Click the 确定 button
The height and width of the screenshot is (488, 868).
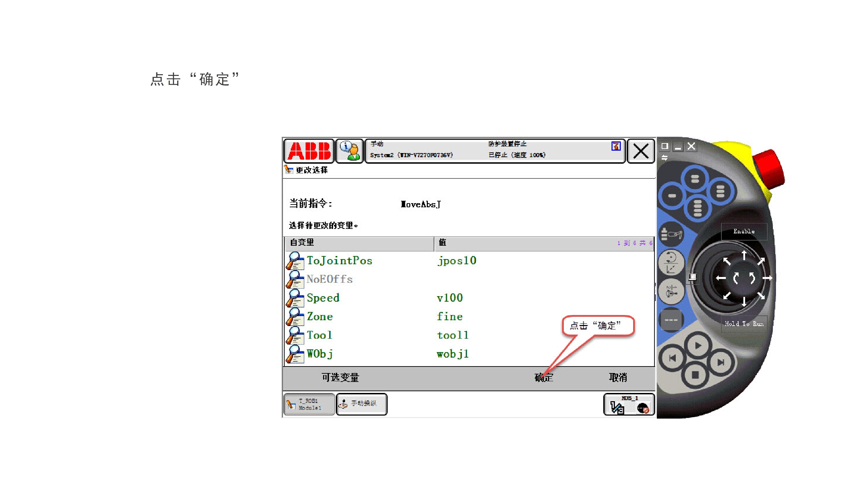point(544,378)
